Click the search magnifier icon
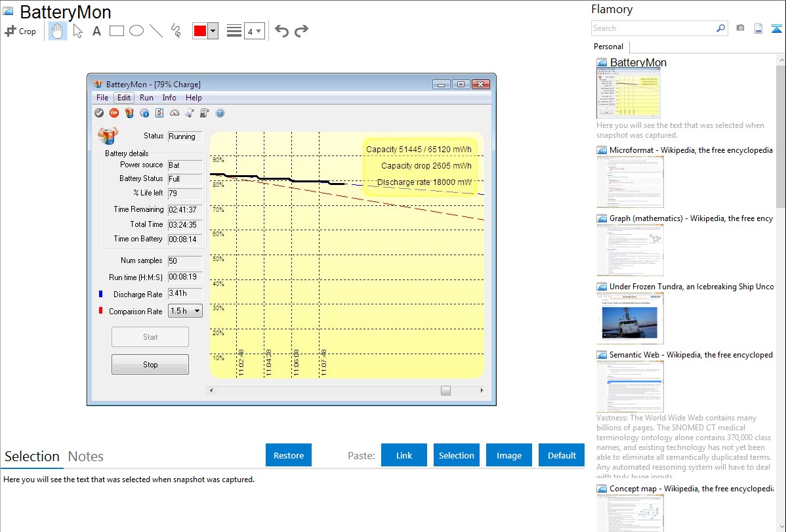 [720, 28]
